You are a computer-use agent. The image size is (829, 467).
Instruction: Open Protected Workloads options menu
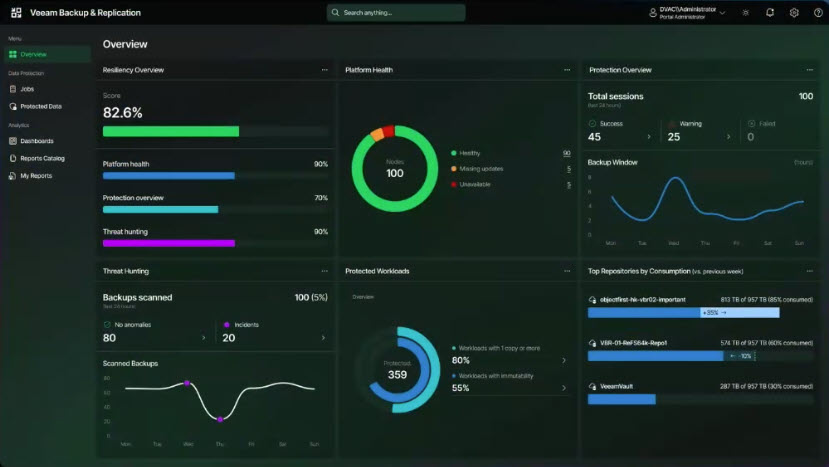coord(567,271)
